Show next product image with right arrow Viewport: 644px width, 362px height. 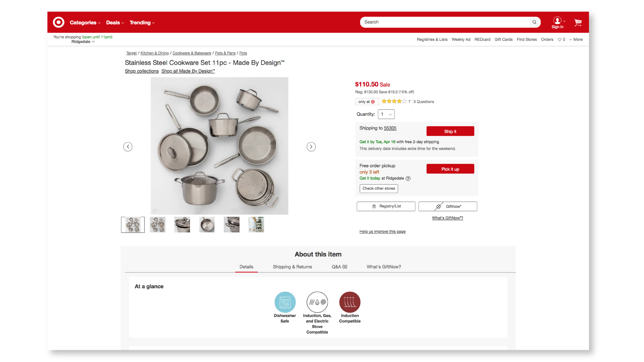coord(311,147)
